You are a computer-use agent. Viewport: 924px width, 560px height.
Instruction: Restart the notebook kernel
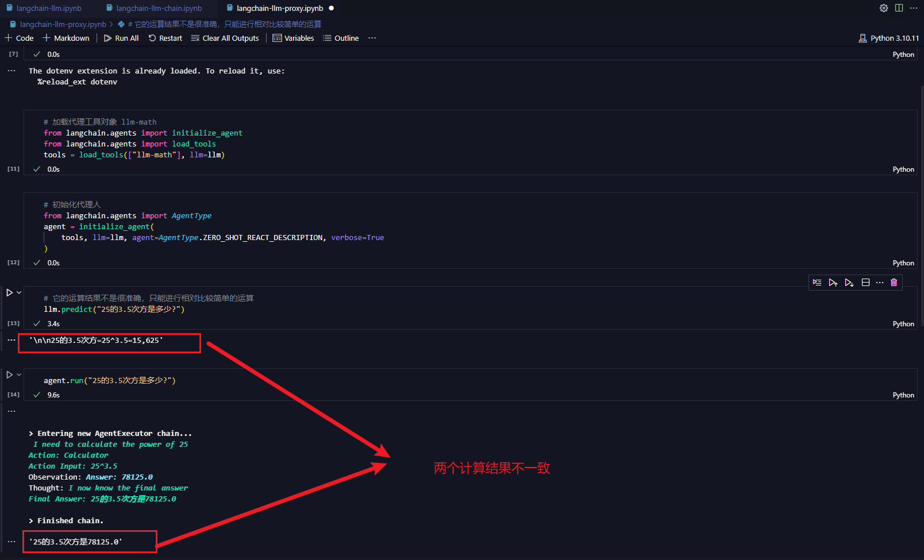coord(165,38)
